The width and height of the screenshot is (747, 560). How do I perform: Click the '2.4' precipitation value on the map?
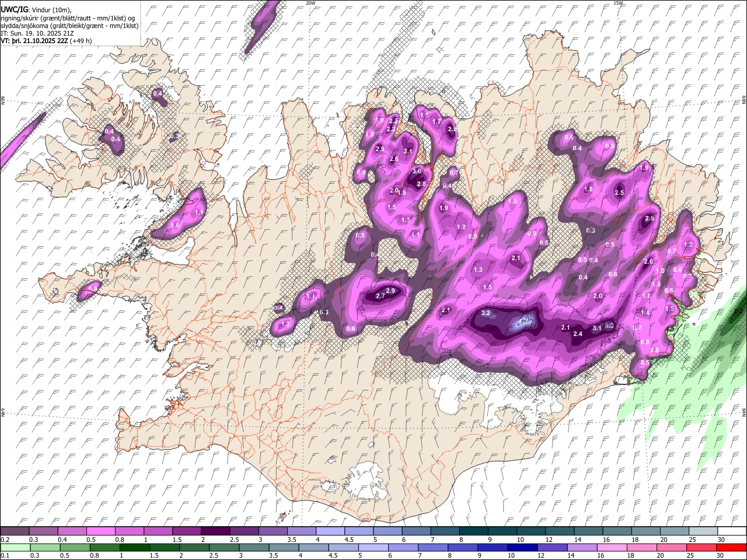(x=578, y=334)
